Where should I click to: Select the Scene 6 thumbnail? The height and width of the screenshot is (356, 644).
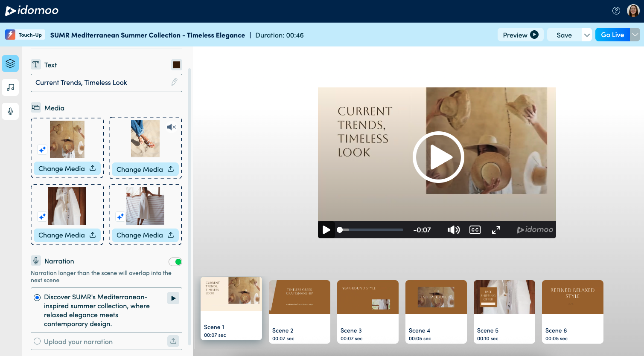(x=573, y=312)
